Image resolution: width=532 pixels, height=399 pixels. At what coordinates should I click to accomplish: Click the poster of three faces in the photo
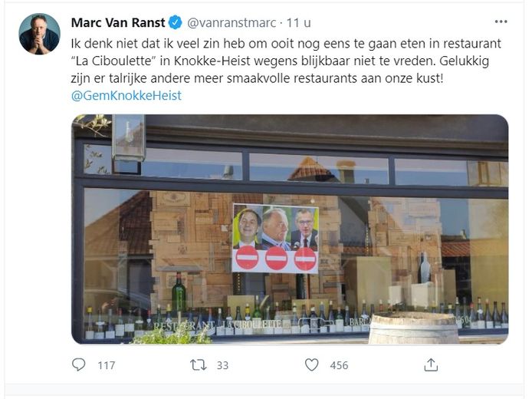[275, 239]
